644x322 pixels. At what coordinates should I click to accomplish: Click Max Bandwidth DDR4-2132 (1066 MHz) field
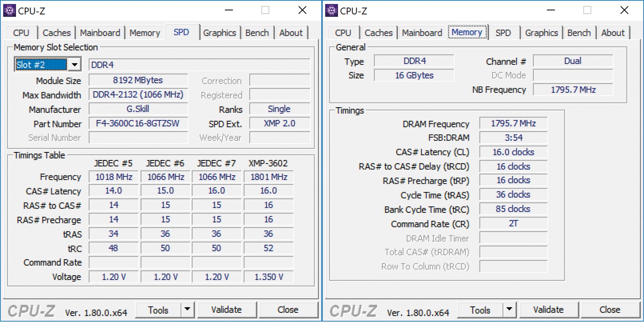(138, 95)
